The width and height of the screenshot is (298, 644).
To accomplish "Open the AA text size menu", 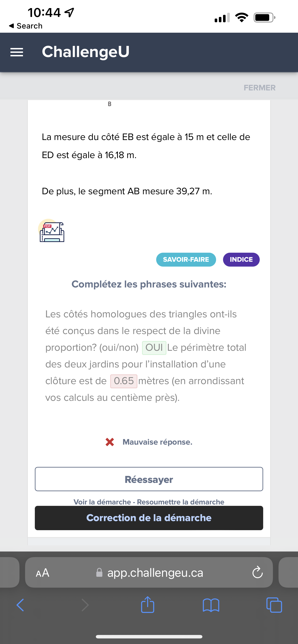I will (42, 573).
